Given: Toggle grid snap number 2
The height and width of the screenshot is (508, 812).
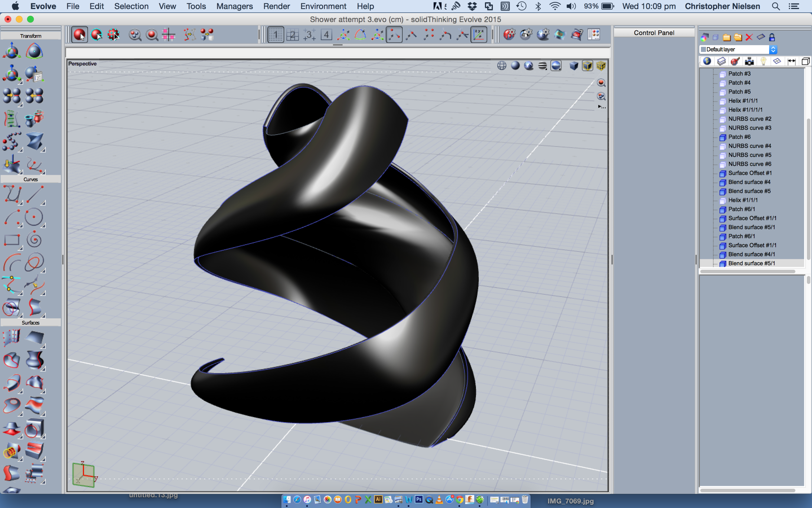Looking at the screenshot, I should [x=292, y=34].
